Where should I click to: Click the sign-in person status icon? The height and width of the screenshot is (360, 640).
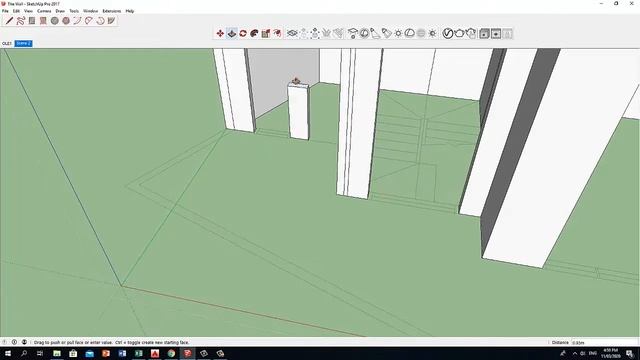click(24, 342)
